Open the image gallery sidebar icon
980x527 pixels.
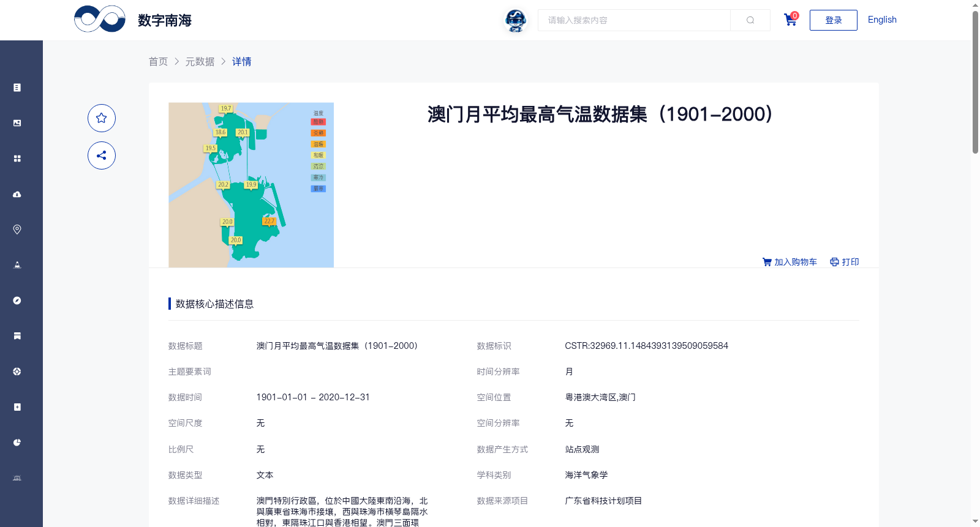(17, 123)
